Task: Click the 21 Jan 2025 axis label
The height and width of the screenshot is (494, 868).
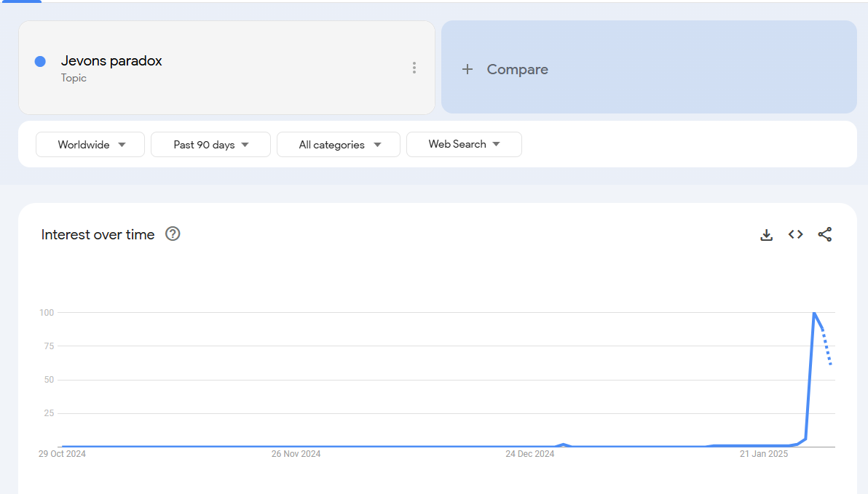Action: (764, 453)
